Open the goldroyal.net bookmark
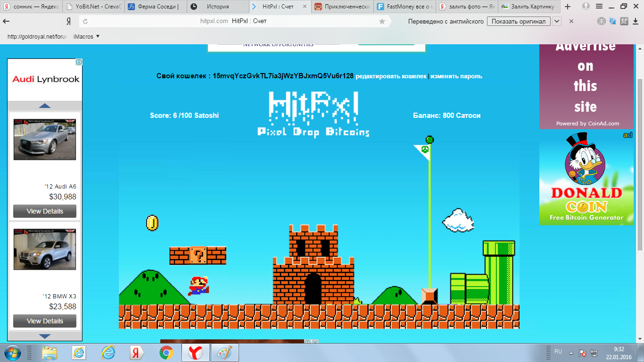Image resolution: width=644 pixels, height=362 pixels. (37, 36)
